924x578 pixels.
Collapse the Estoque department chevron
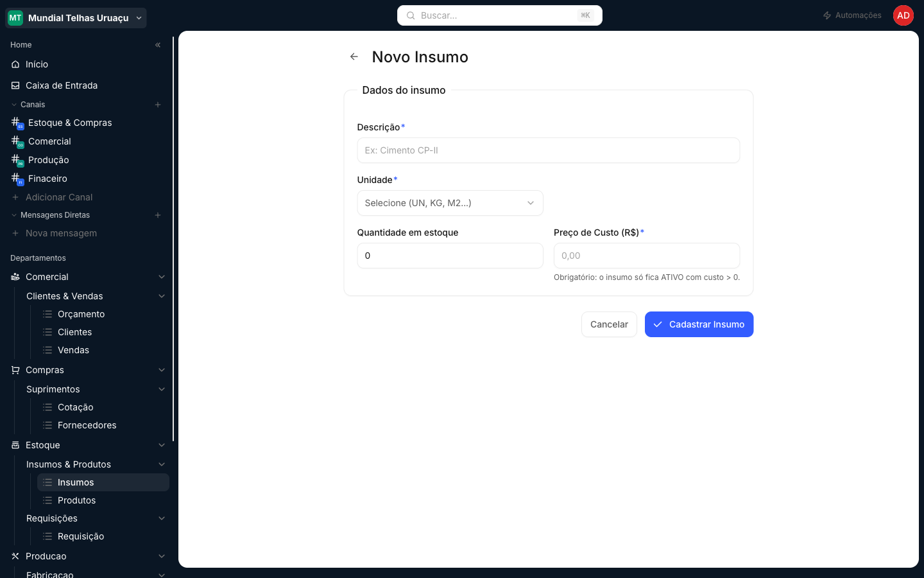coord(162,445)
